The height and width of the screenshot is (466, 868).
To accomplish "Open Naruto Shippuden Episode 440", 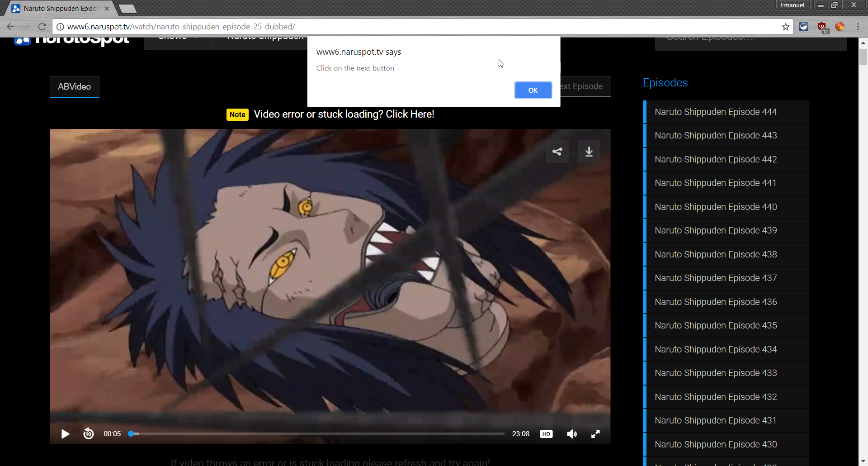I will point(726,207).
